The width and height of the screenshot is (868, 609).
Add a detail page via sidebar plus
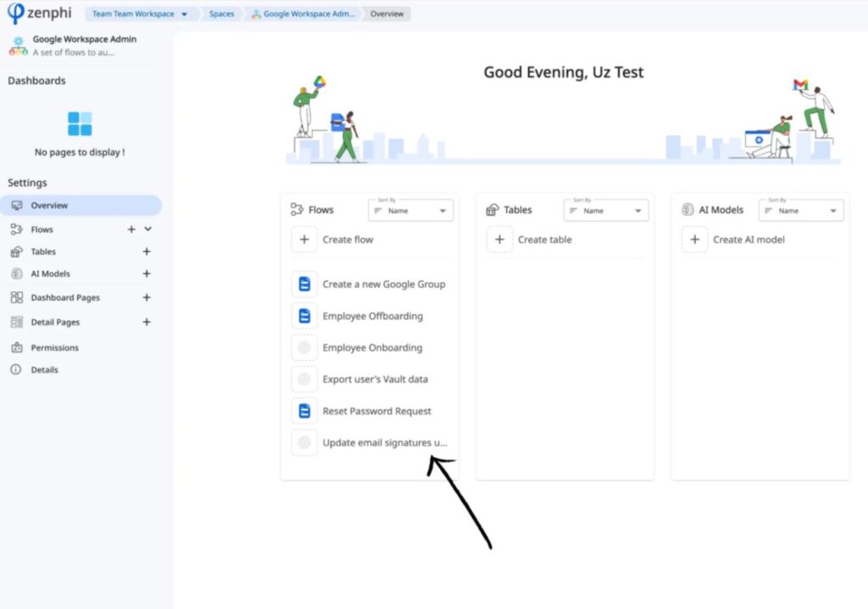146,322
